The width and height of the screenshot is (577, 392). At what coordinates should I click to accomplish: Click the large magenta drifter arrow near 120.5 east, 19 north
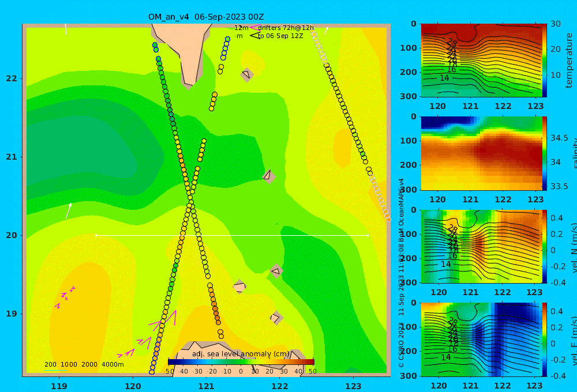click(171, 318)
